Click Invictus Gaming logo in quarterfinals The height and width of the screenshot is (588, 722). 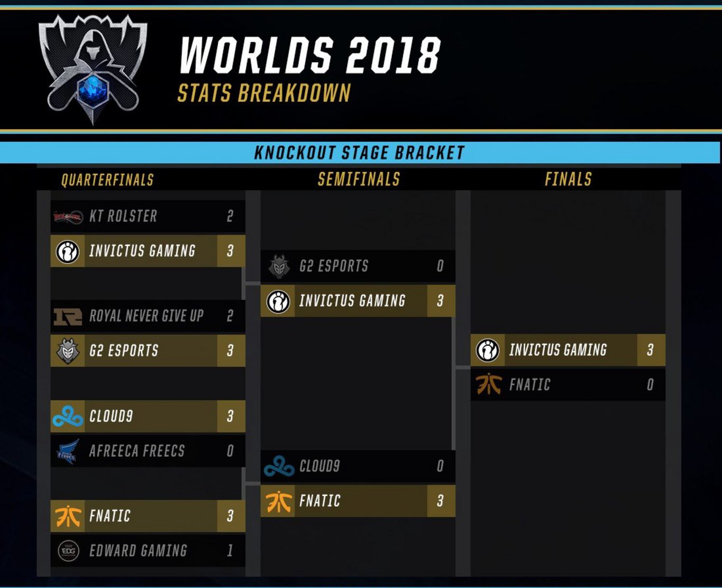68,251
